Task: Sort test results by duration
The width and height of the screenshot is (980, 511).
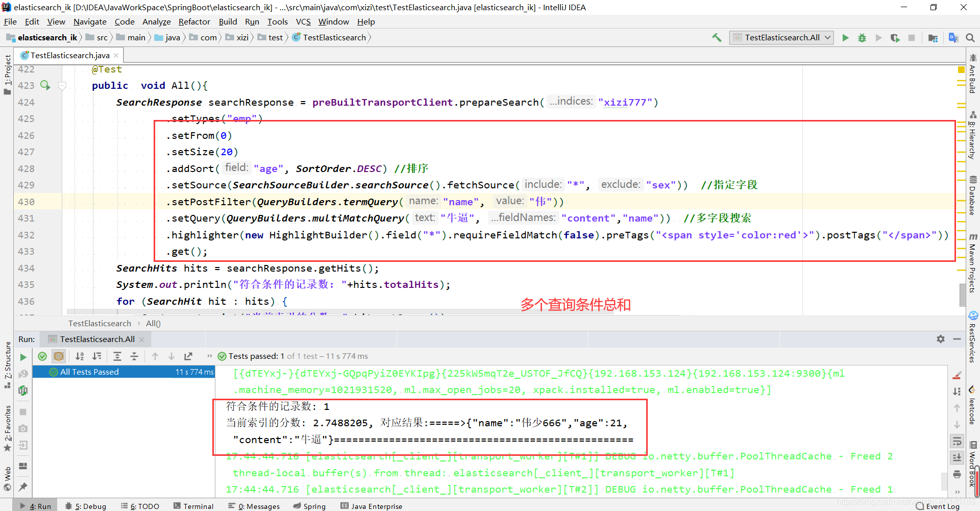Action: (96, 356)
